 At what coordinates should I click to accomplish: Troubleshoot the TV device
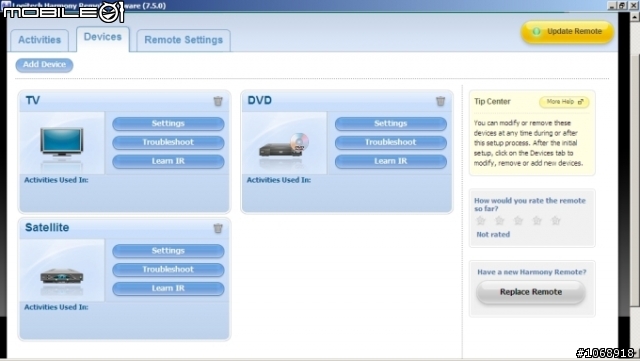[x=168, y=142]
